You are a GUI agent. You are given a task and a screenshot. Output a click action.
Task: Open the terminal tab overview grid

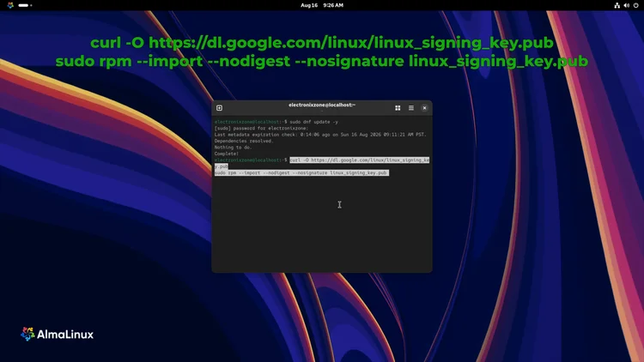[x=398, y=108]
